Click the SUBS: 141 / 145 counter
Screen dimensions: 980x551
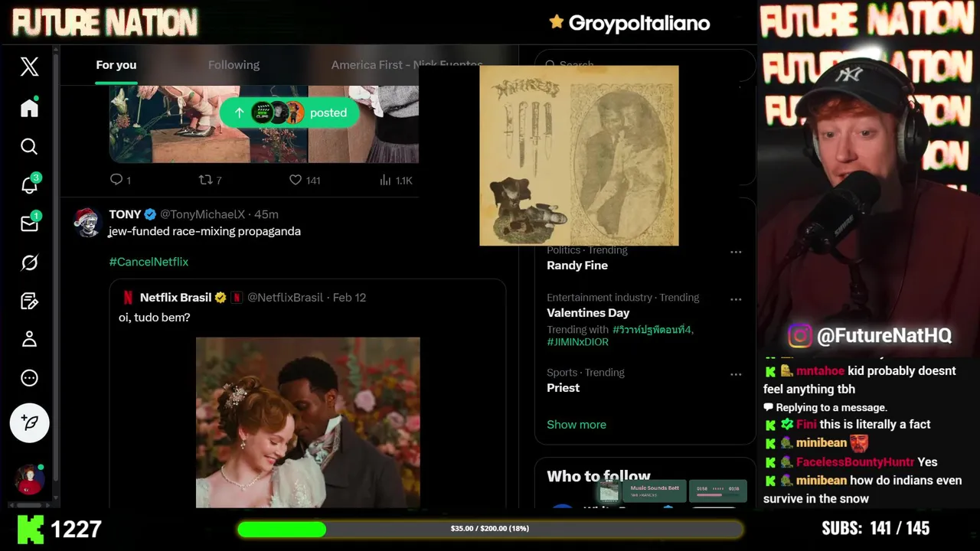[875, 528]
